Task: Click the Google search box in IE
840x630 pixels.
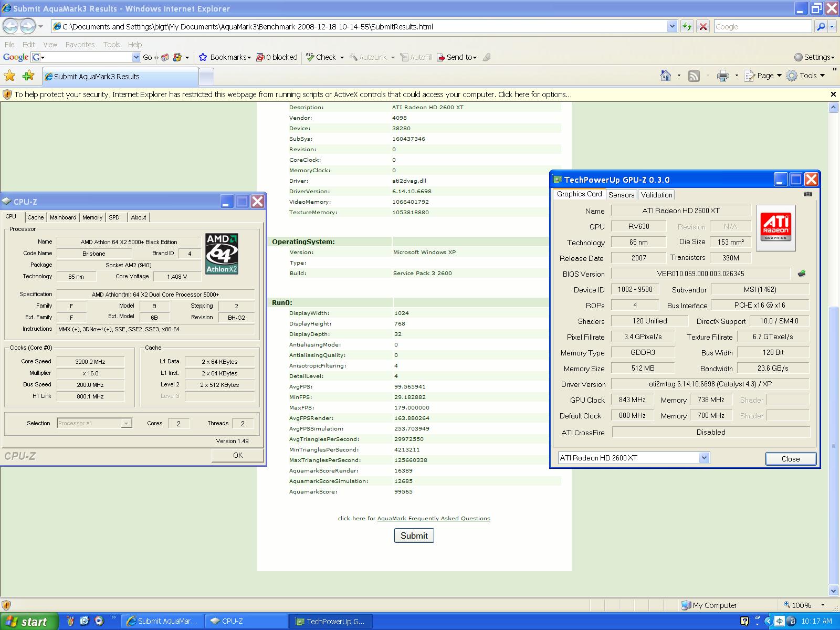Action: click(x=762, y=27)
